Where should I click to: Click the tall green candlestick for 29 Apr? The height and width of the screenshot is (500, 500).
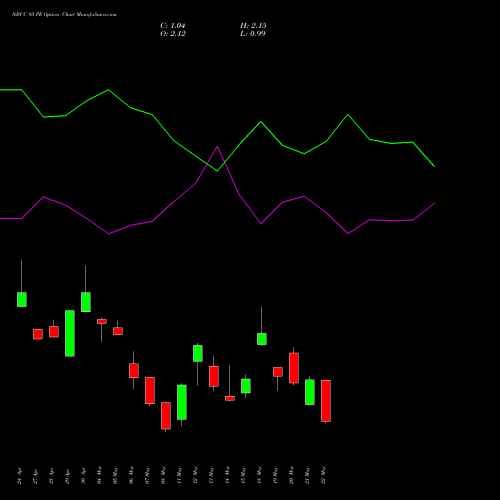click(70, 333)
